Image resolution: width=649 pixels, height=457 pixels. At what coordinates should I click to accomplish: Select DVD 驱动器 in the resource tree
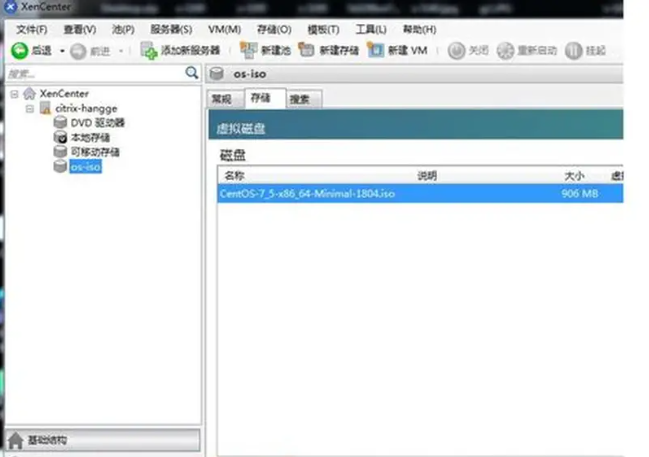click(x=97, y=122)
